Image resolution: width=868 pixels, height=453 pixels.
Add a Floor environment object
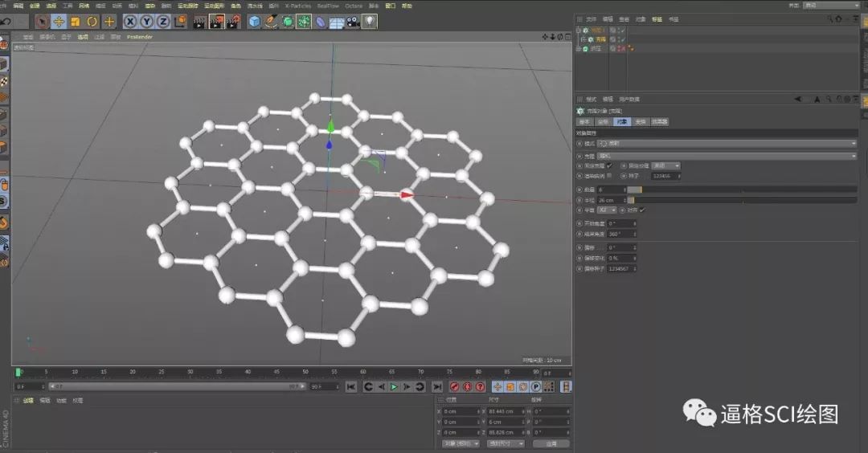(337, 22)
